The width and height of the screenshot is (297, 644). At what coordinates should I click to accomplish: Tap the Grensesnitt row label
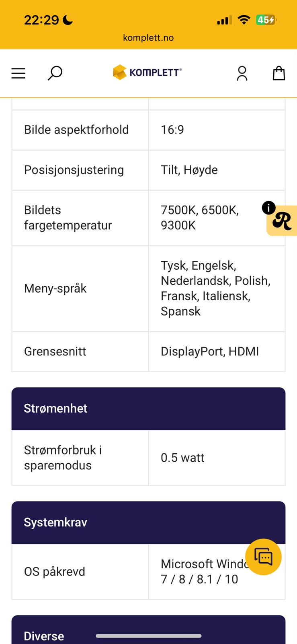click(x=55, y=351)
